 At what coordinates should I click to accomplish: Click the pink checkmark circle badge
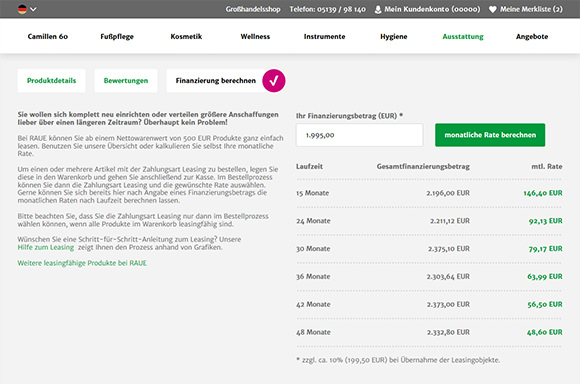click(x=274, y=81)
